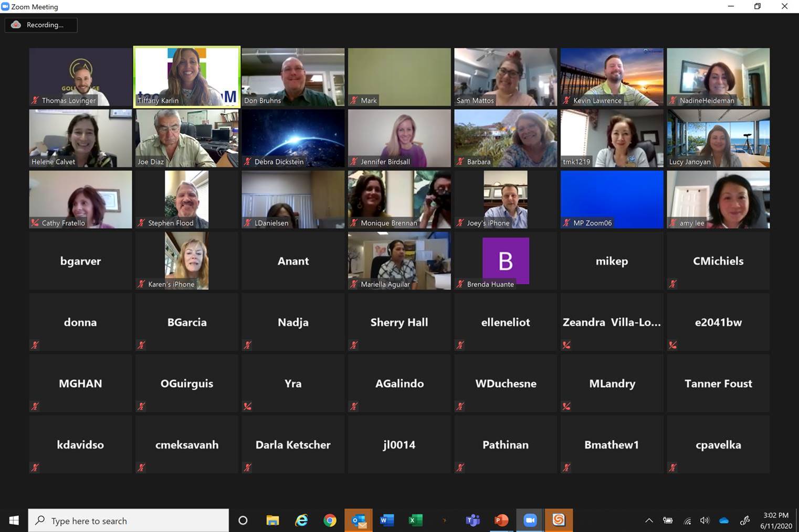799x532 pixels.
Task: Select the Bmathew1 participant name
Action: click(612, 445)
